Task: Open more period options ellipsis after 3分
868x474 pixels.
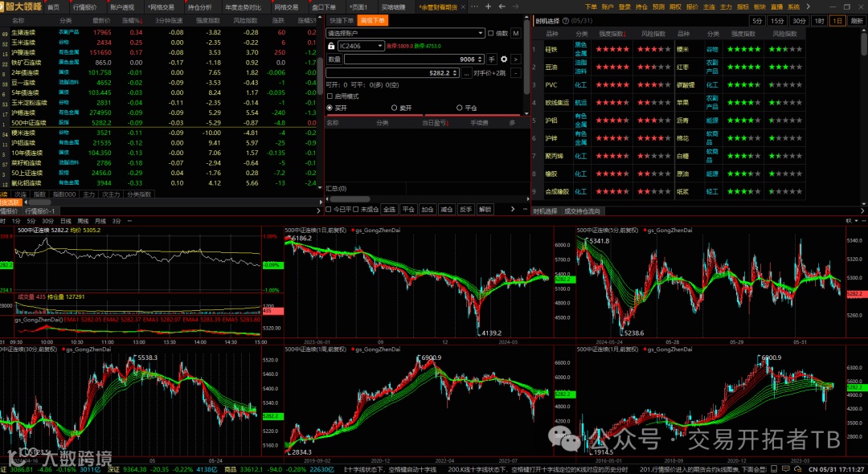Action: click(x=129, y=221)
